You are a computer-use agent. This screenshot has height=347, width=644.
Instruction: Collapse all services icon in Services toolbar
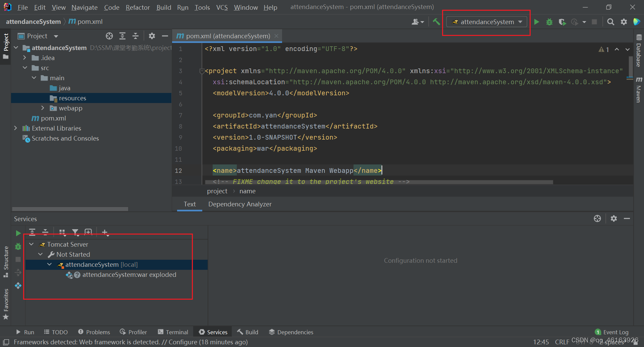coord(45,232)
